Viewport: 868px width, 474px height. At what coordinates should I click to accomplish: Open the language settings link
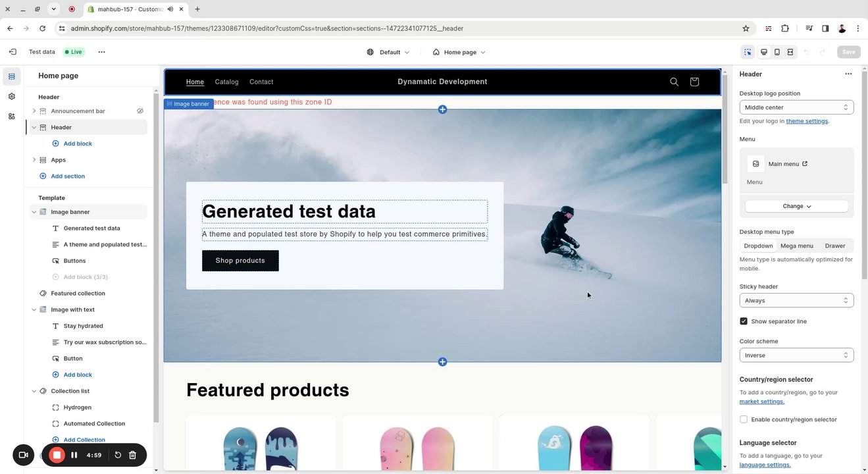click(765, 465)
